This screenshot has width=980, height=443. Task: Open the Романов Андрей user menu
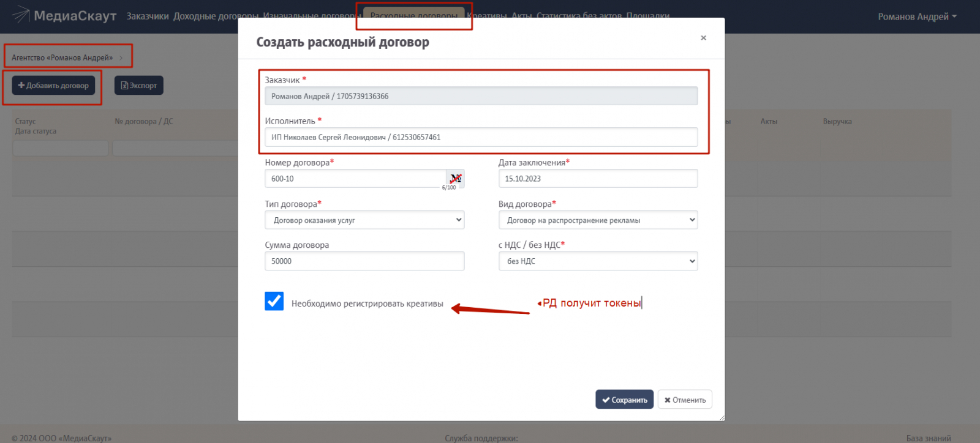(x=917, y=17)
